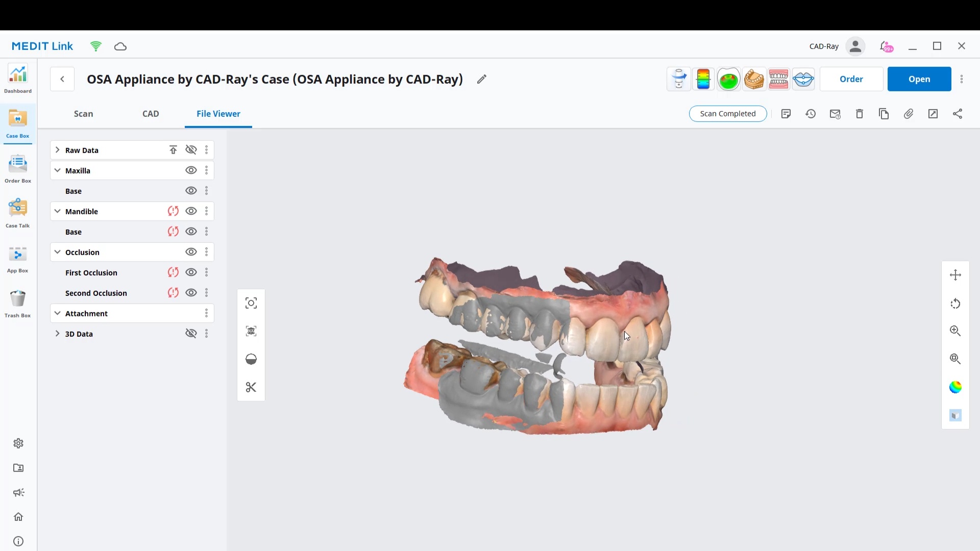The height and width of the screenshot is (551, 980).
Task: Collapse the Mandible tree group
Action: coord(58,211)
